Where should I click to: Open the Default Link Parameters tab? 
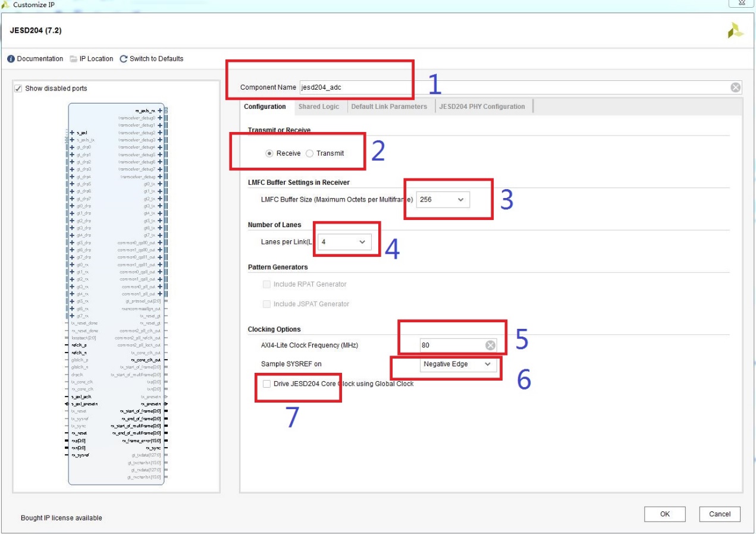point(389,106)
